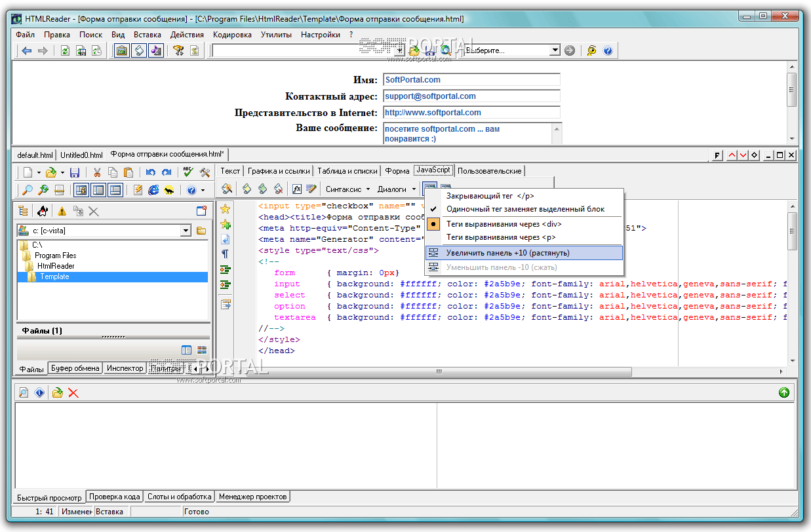Click the magnifier search icon in editor toolbar
The width and height of the screenshot is (811, 532).
tap(28, 190)
